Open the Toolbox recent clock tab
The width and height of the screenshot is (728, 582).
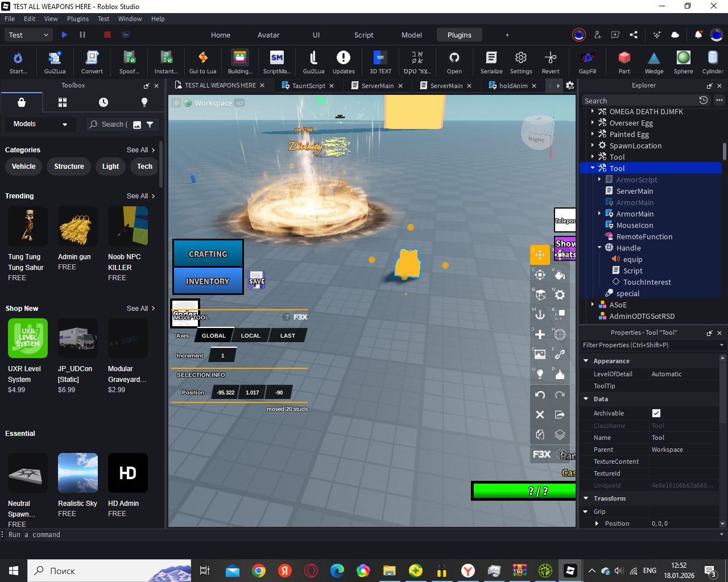click(104, 102)
